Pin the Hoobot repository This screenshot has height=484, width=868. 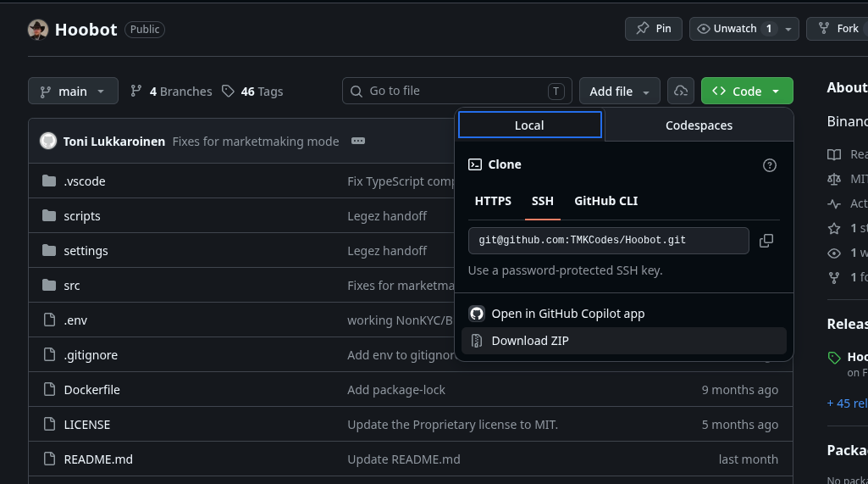click(x=653, y=29)
